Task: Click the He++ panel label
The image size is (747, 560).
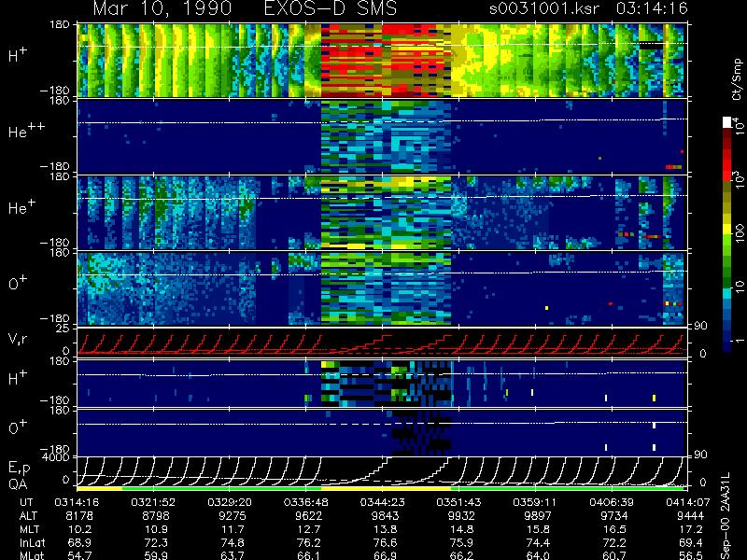Action: point(26,131)
